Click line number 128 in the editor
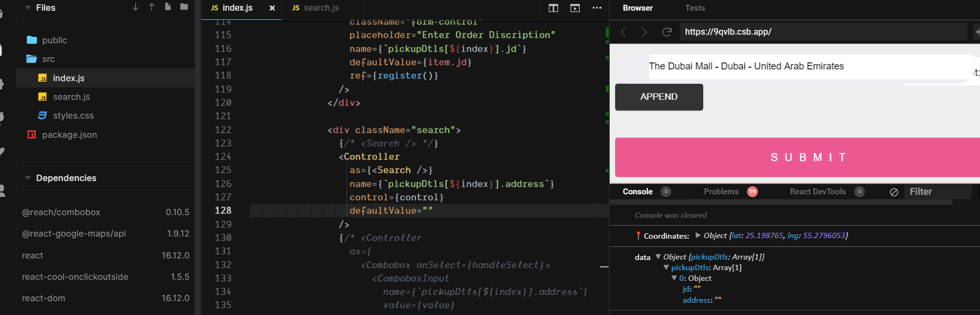The image size is (980, 315). coord(223,210)
